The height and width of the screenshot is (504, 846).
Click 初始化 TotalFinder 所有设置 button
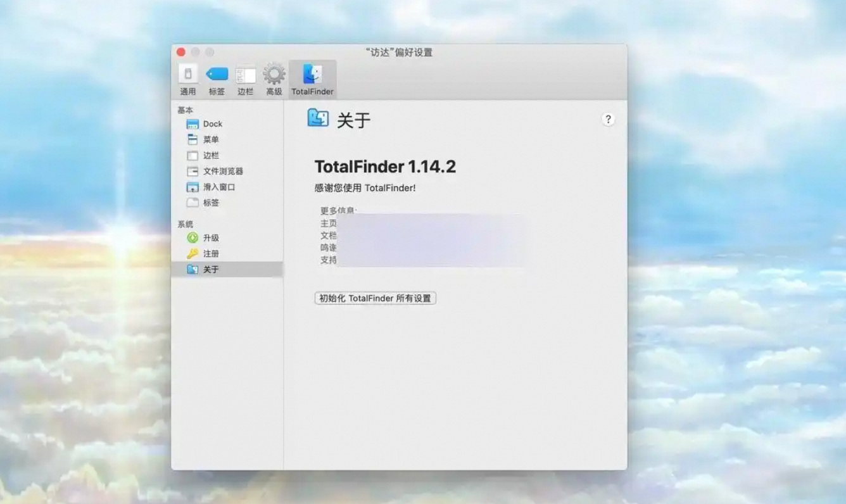[x=376, y=298]
